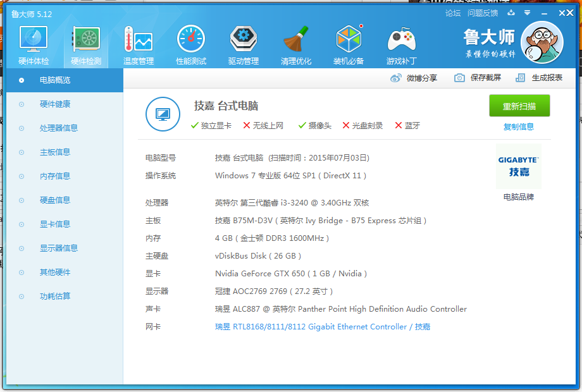This screenshot has width=582, height=392.
Task: Open the title bar main menu arrow
Action: coord(527,13)
